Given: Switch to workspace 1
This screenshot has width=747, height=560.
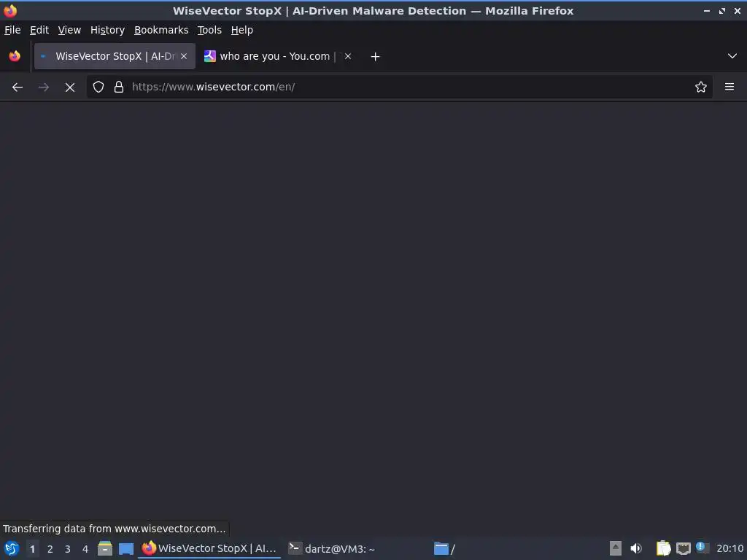Looking at the screenshot, I should click(32, 549).
